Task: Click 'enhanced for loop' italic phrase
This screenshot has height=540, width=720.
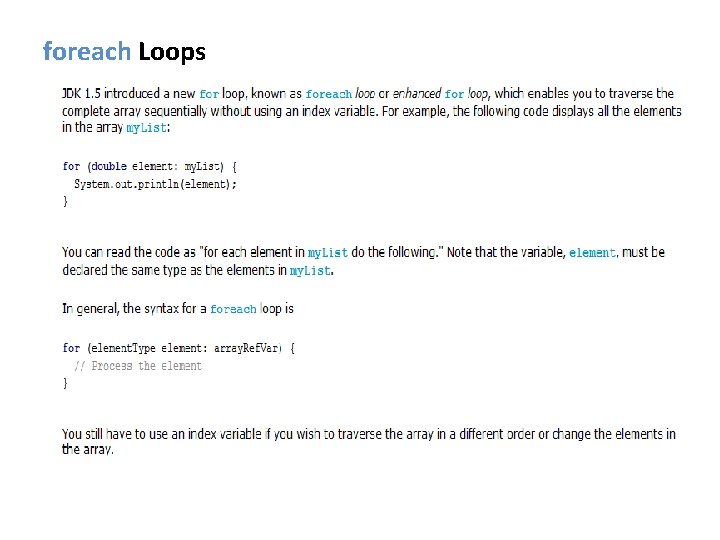Action: [x=441, y=94]
